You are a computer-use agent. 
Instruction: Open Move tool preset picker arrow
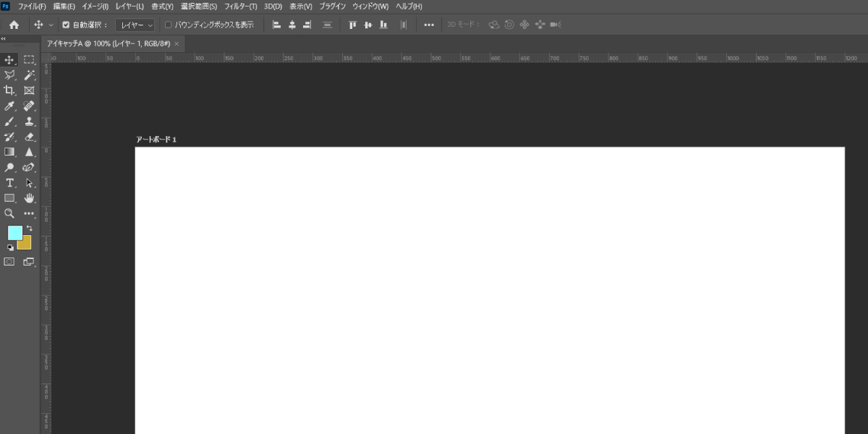click(x=51, y=25)
